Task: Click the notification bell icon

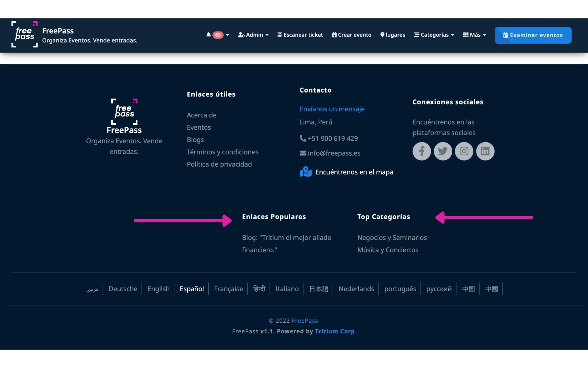Action: 209,35
